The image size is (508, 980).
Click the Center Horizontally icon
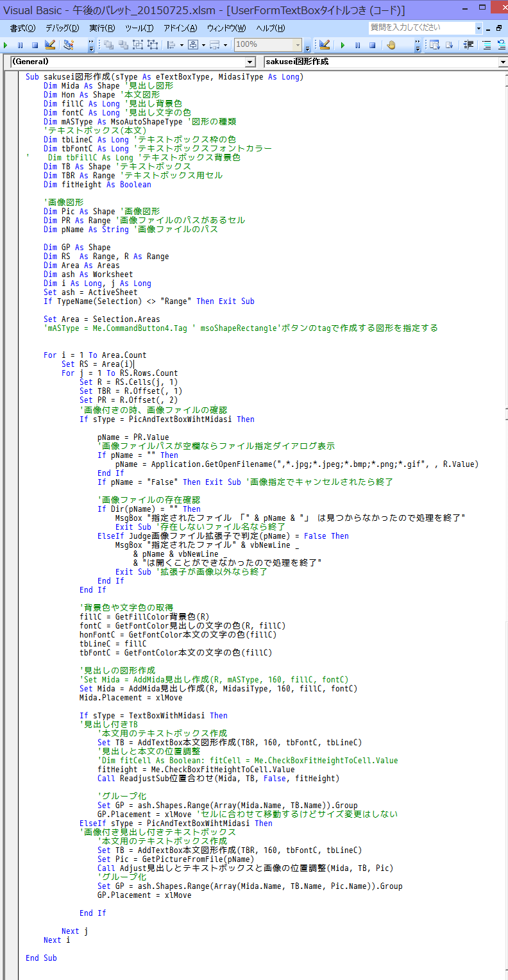click(192, 45)
